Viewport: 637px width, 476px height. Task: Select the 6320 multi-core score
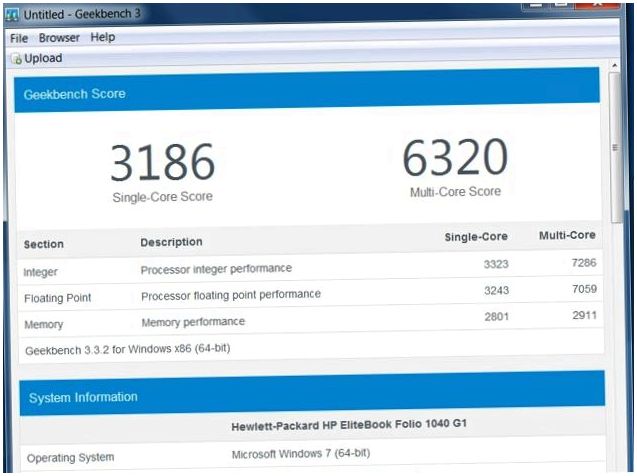(x=455, y=157)
